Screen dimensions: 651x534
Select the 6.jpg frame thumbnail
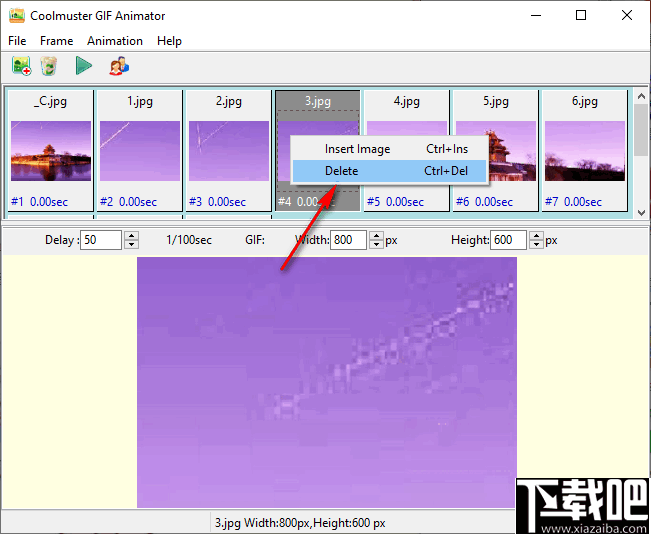[x=584, y=151]
